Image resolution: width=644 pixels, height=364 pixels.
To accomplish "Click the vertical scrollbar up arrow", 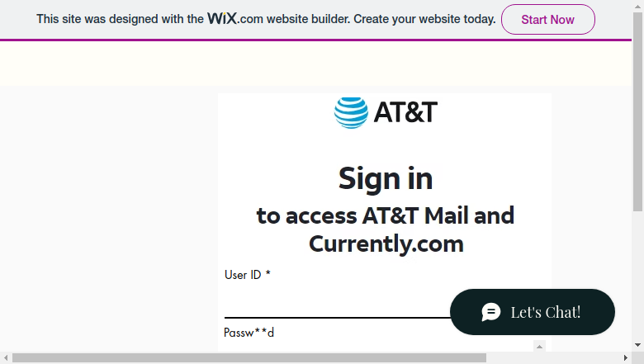I will tap(638, 6).
